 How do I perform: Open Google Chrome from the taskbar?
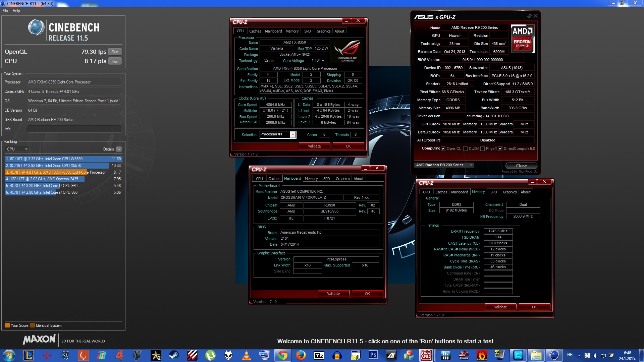point(282,355)
